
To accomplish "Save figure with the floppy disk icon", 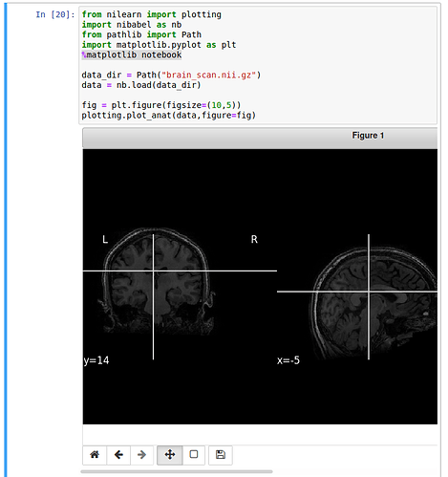I will click(x=221, y=455).
